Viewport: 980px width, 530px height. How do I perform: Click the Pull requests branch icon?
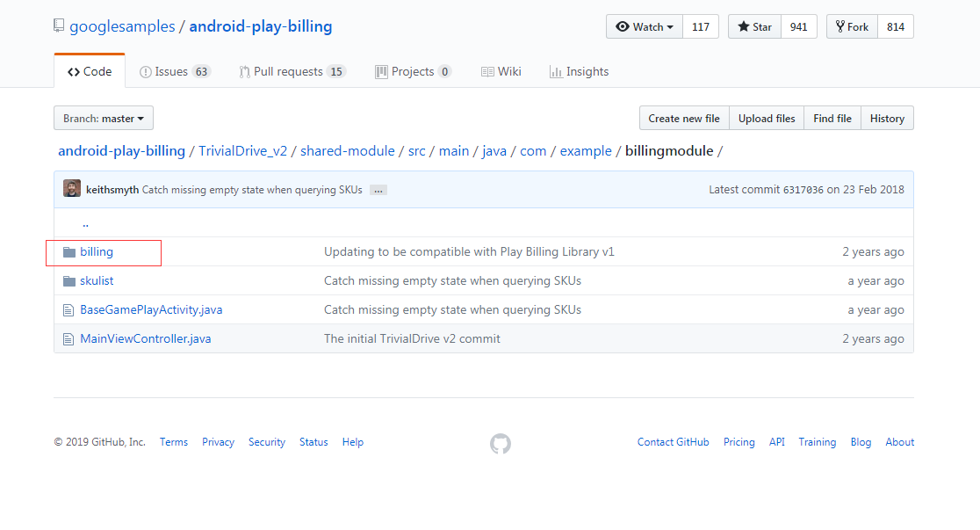tap(243, 71)
